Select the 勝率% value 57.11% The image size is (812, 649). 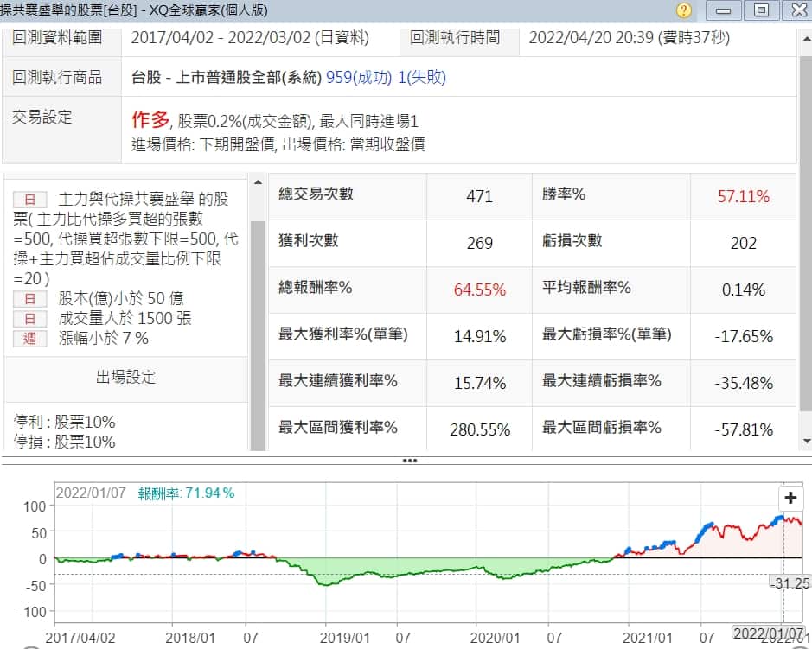pos(743,196)
